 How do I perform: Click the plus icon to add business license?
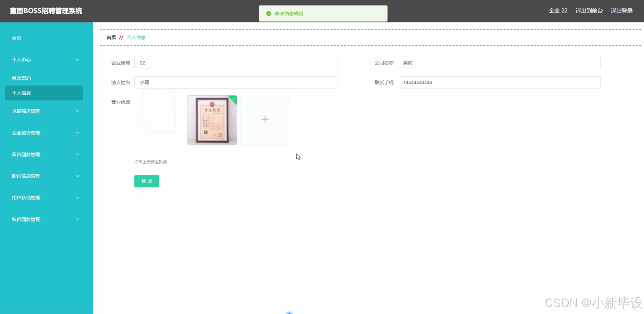pyautogui.click(x=265, y=119)
